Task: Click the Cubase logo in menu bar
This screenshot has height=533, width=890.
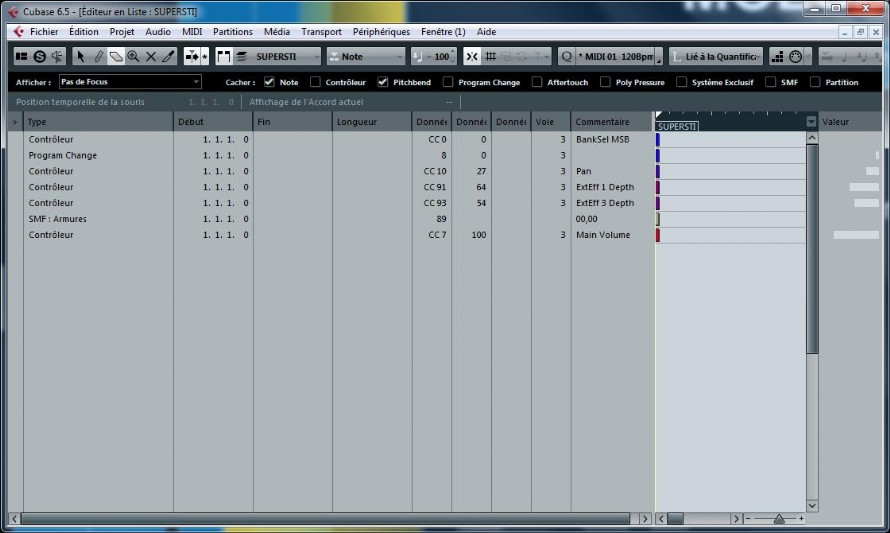Action: [x=18, y=32]
